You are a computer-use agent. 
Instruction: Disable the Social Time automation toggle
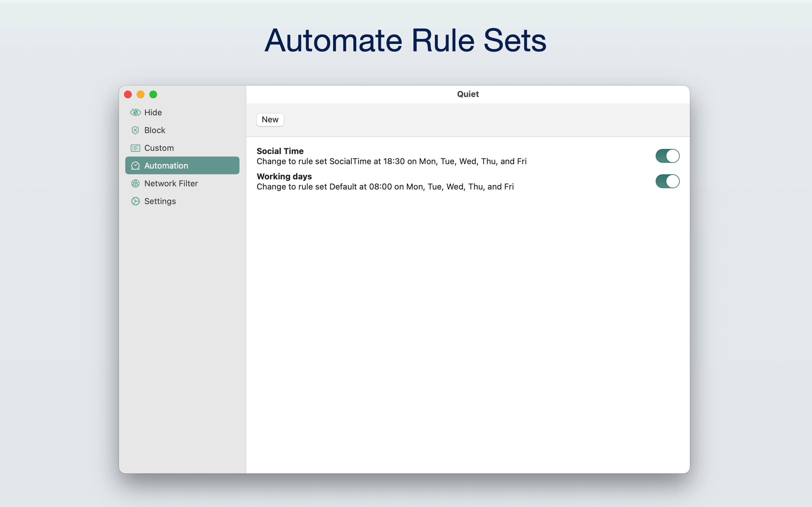click(667, 156)
